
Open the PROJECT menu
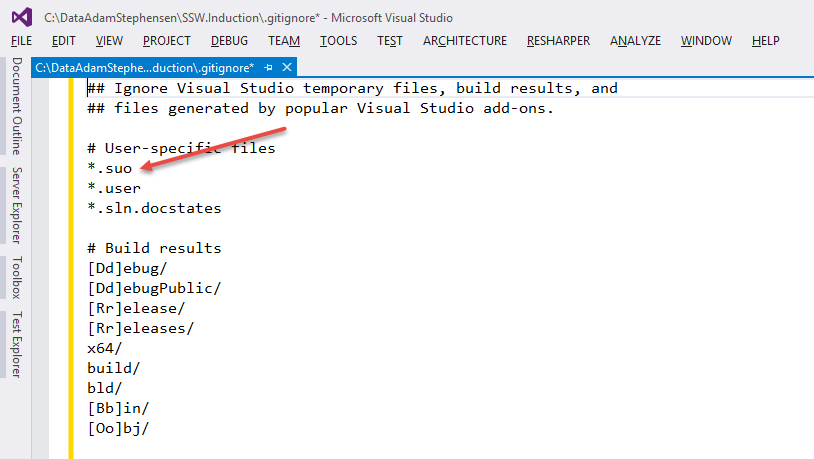(167, 41)
